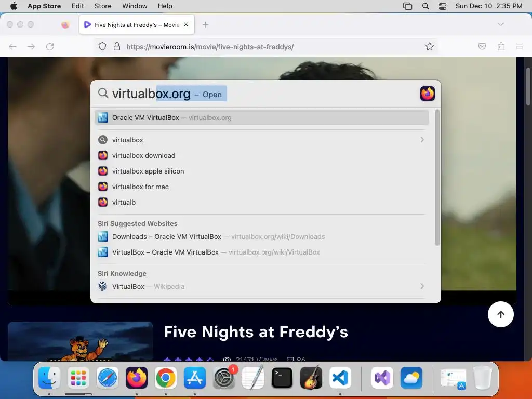
Task: Open App Store from the Dock
Action: (195, 378)
